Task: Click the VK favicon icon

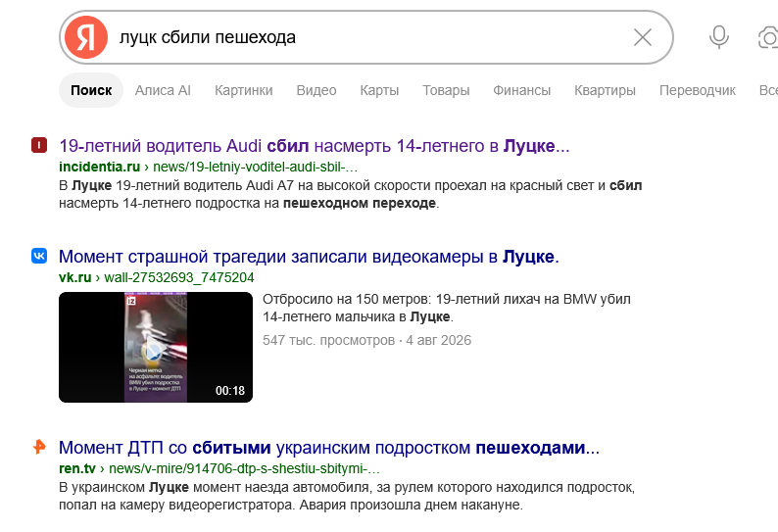Action: (39, 256)
